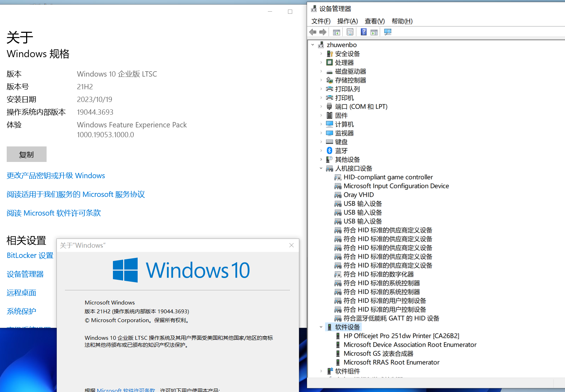Scan for hardware changes using the monitor icon
This screenshot has height=392, width=565.
387,32
